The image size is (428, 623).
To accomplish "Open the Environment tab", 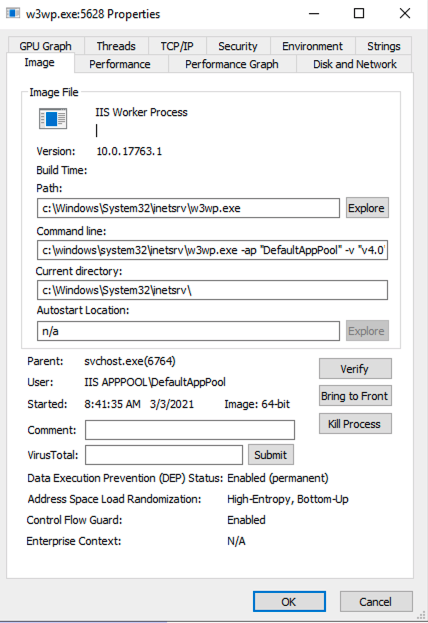I will 312,46.
